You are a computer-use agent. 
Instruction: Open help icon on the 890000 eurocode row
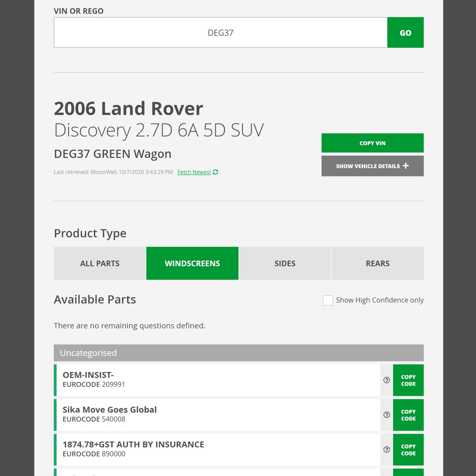386,449
